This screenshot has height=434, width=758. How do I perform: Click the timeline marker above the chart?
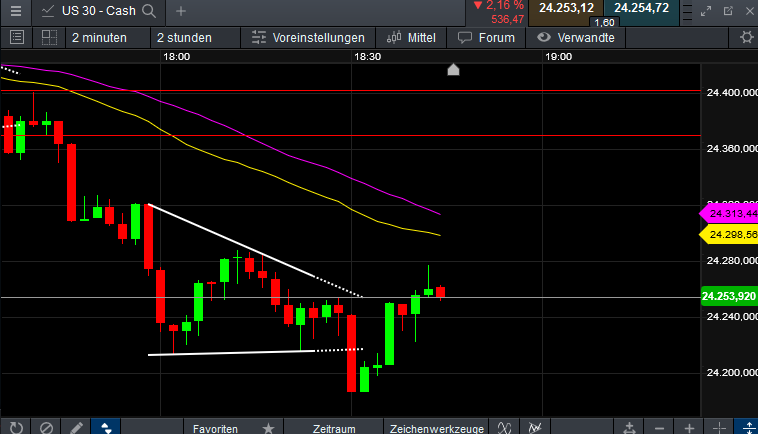(453, 70)
